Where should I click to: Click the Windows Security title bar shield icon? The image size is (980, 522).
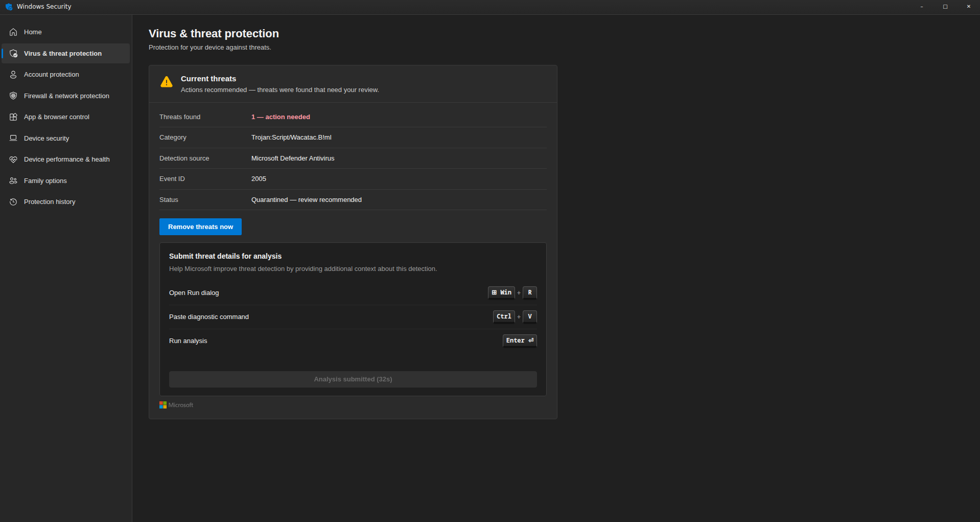pyautogui.click(x=9, y=7)
